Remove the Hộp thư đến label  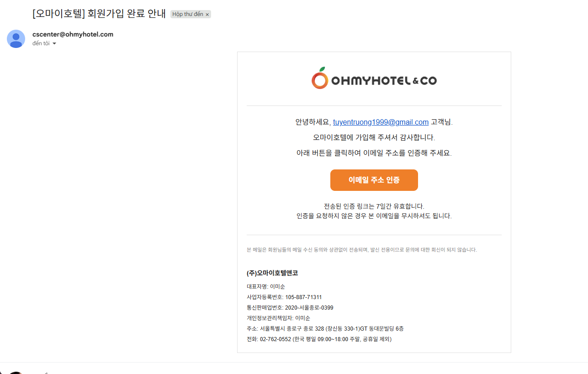207,15
